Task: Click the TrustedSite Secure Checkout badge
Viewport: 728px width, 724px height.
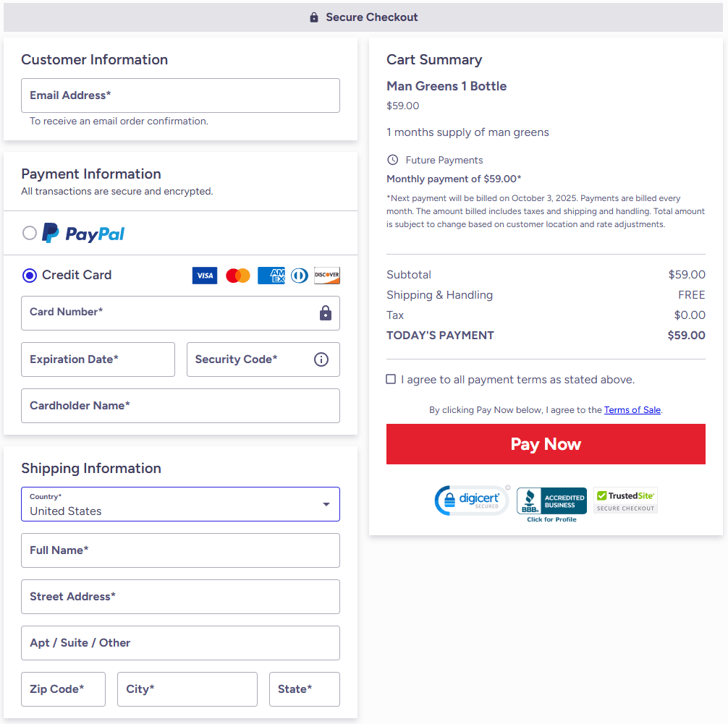Action: [x=625, y=501]
